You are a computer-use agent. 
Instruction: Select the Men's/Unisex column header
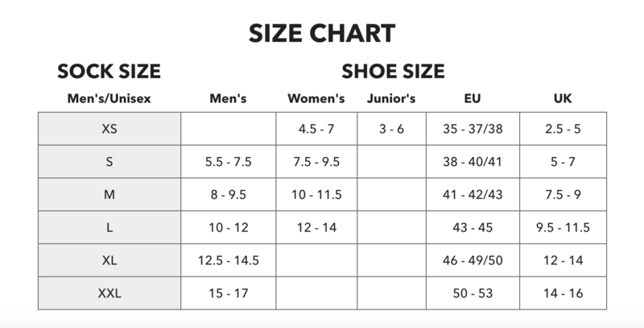tap(109, 99)
